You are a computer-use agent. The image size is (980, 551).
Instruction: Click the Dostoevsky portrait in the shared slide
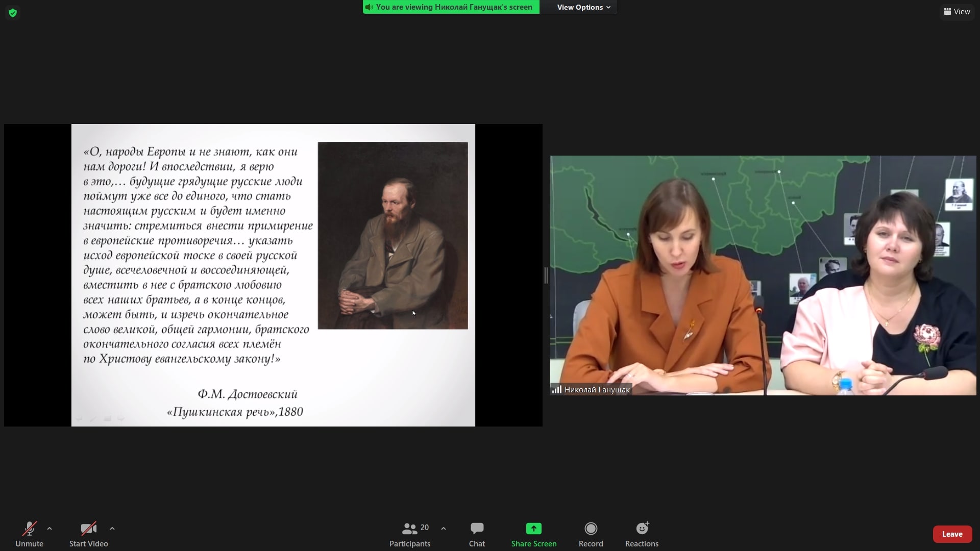tap(393, 235)
